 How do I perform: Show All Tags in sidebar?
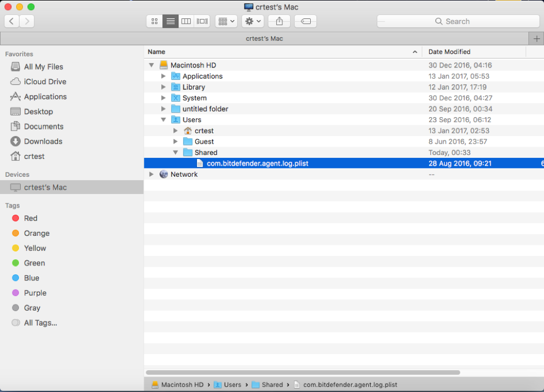(40, 323)
